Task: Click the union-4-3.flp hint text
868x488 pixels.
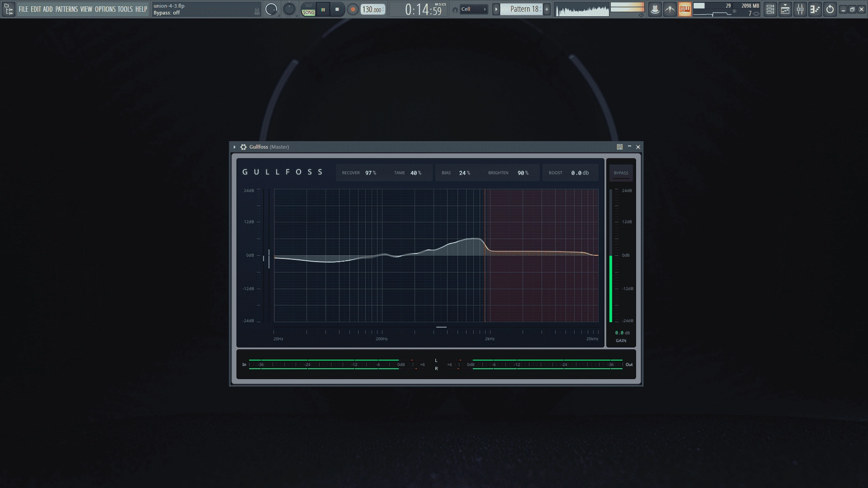Action: click(169, 6)
